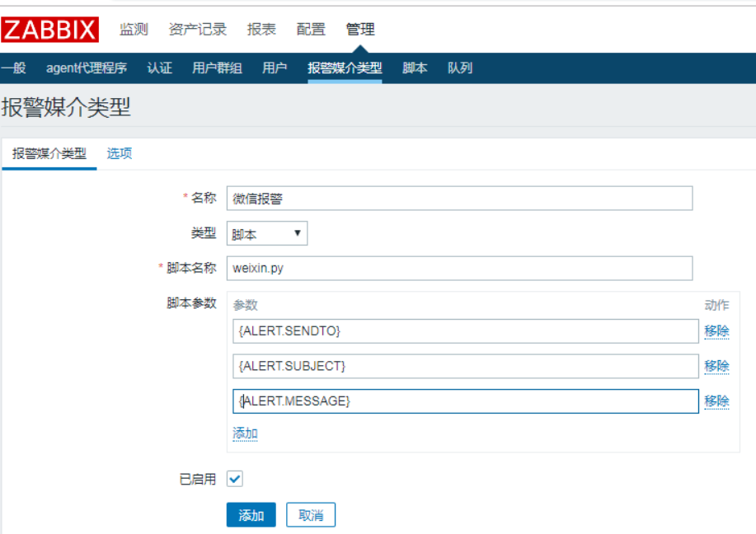Open the 资产记录 top menu
Screen dimensions: 756x534
coord(198,30)
